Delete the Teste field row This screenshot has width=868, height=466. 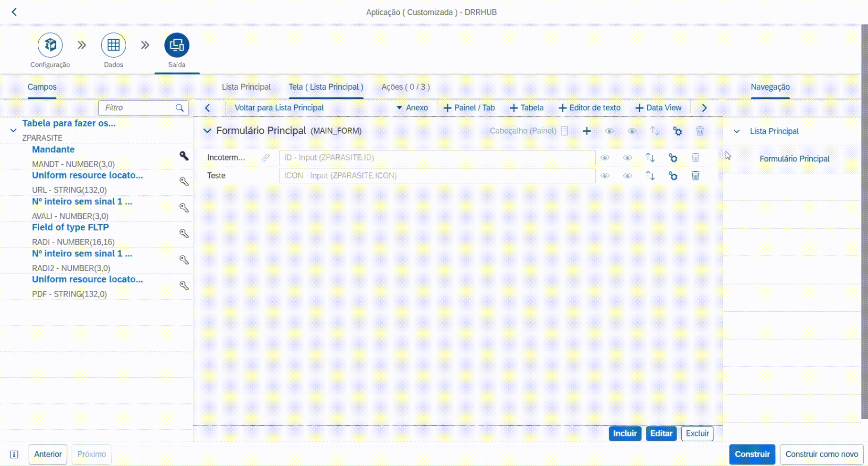[x=695, y=176]
